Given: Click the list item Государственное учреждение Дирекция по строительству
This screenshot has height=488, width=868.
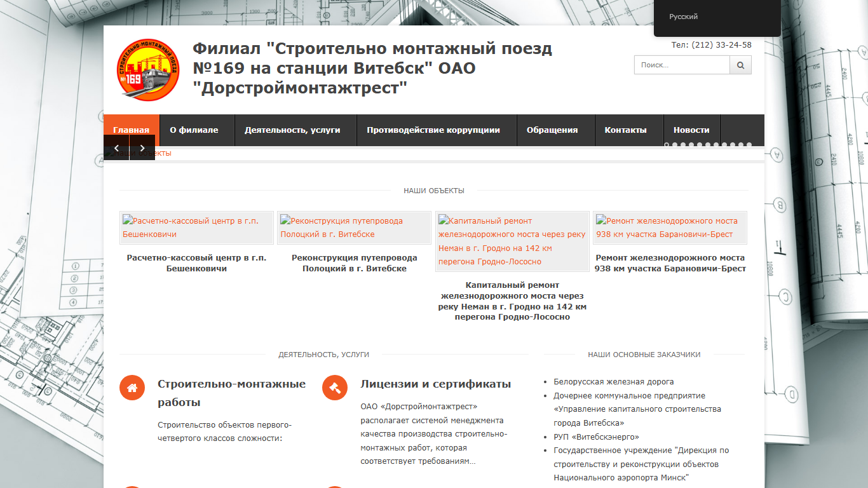Looking at the screenshot, I should pos(641,464).
